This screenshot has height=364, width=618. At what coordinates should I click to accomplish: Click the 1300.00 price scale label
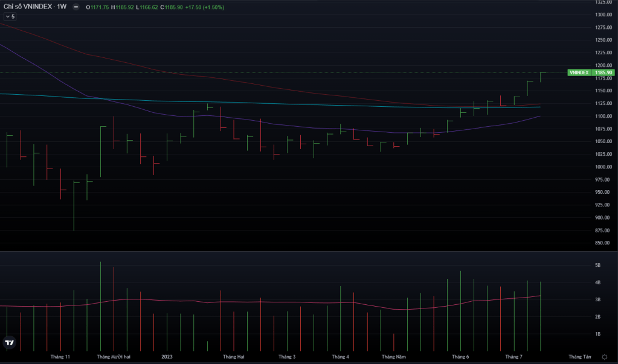pos(604,14)
